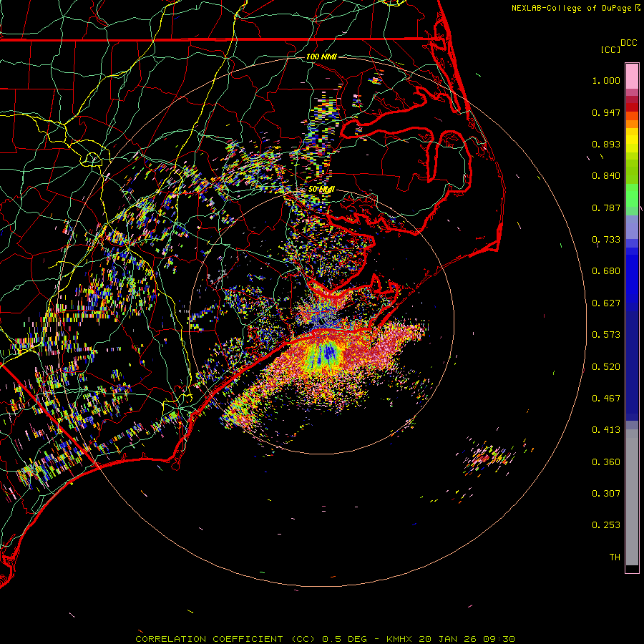This screenshot has width=644, height=644.
Task: Click the 0.520 scale value
Action: 606,367
